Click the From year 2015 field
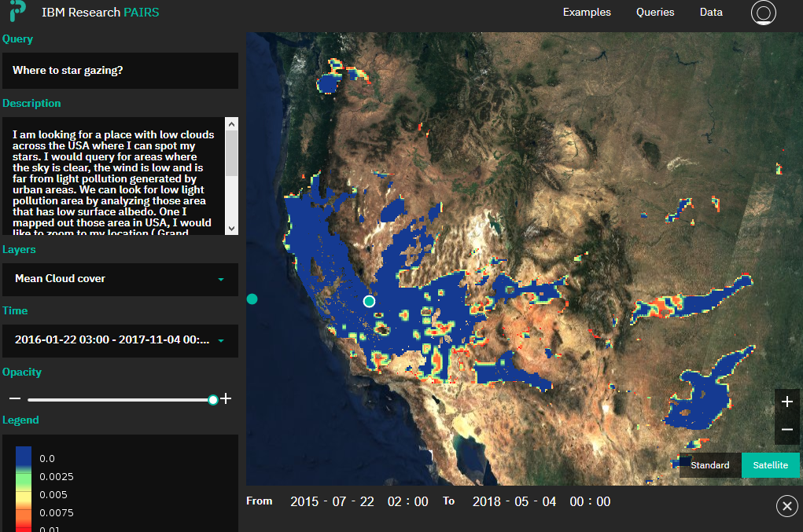The width and height of the screenshot is (803, 532). click(304, 502)
